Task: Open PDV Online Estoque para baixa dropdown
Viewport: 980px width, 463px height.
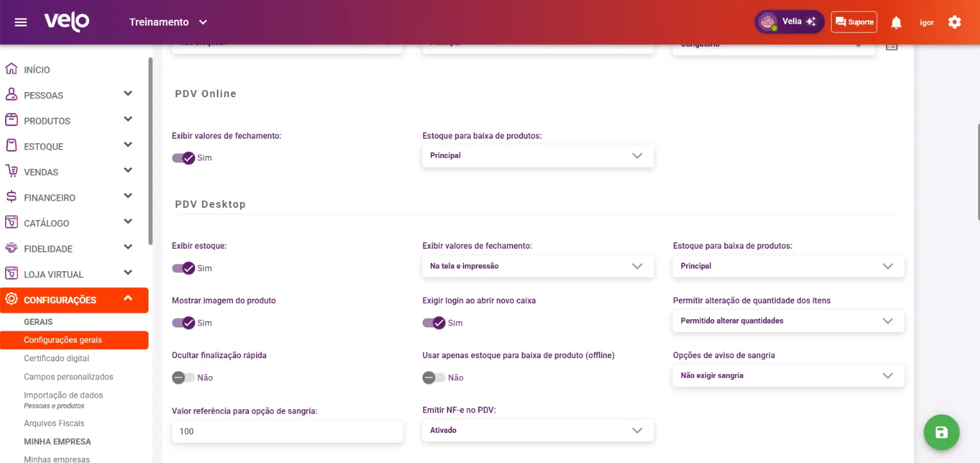Action: click(538, 155)
